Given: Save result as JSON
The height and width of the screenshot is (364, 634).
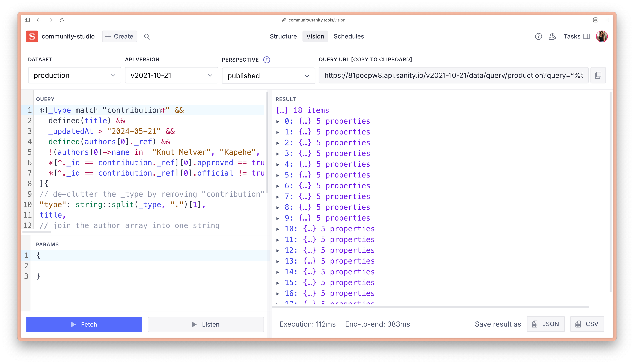Looking at the screenshot, I should click(x=546, y=324).
